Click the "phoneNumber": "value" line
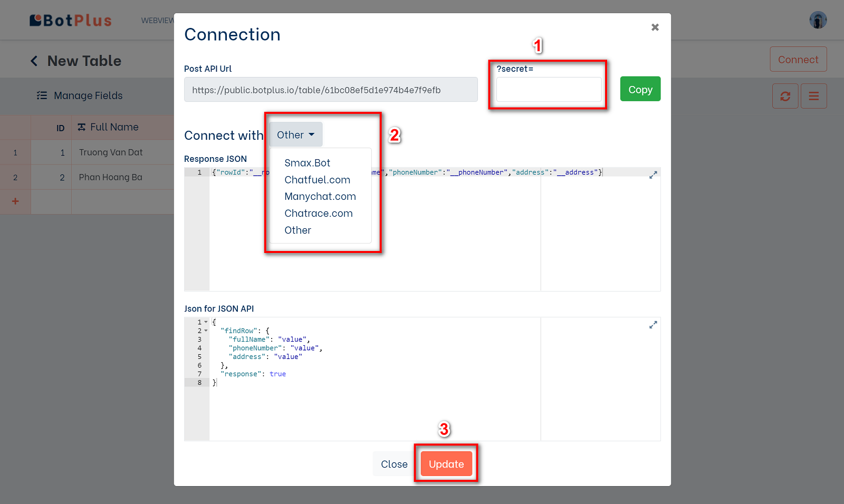844x504 pixels. pos(275,348)
